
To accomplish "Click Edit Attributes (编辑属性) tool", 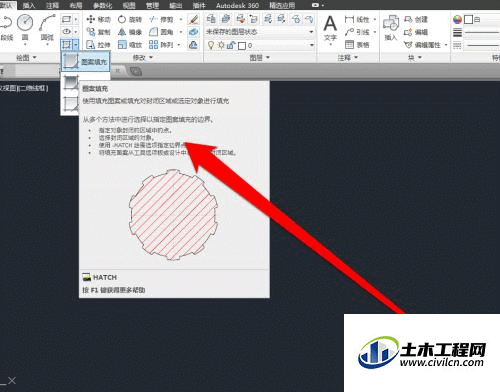I will (x=422, y=45).
